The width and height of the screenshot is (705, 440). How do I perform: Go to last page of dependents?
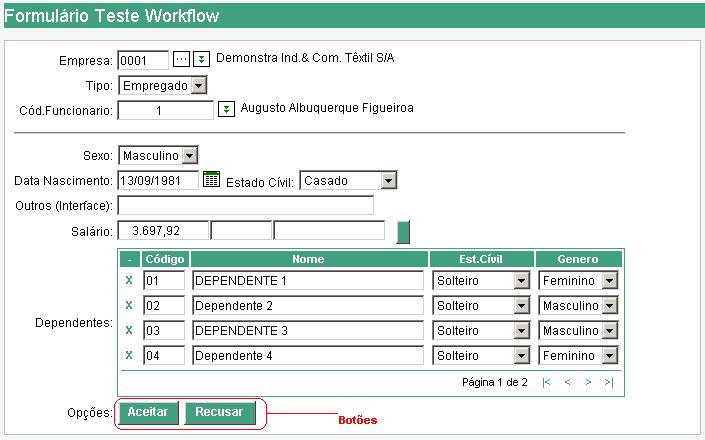[608, 382]
